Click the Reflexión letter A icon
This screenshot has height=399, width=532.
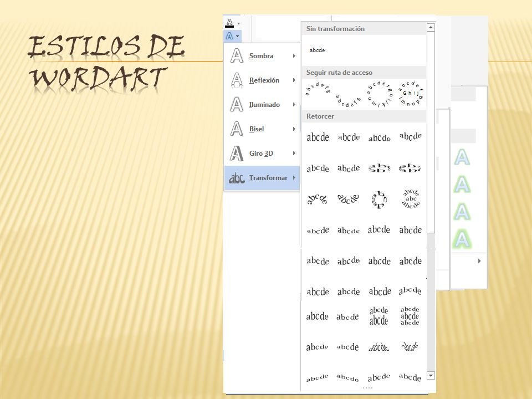[x=237, y=80]
